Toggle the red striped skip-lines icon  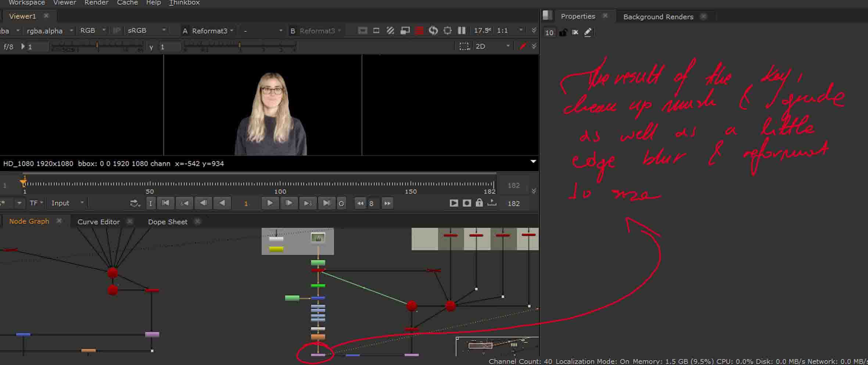point(419,31)
